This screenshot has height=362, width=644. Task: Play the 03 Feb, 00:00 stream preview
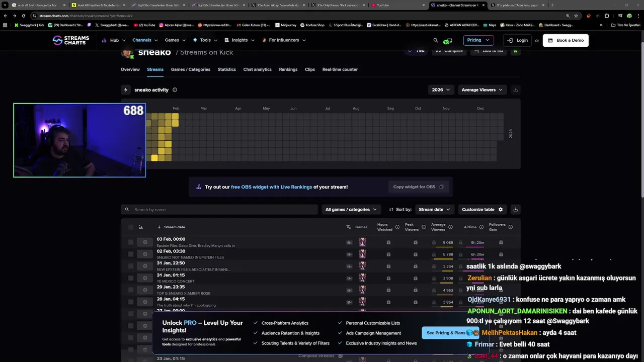tap(145, 242)
